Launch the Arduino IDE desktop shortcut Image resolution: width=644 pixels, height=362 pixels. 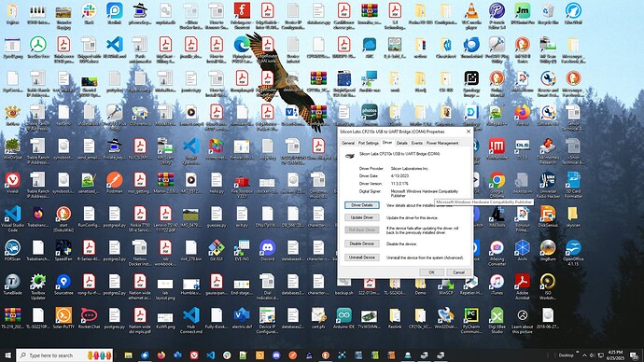click(x=343, y=318)
